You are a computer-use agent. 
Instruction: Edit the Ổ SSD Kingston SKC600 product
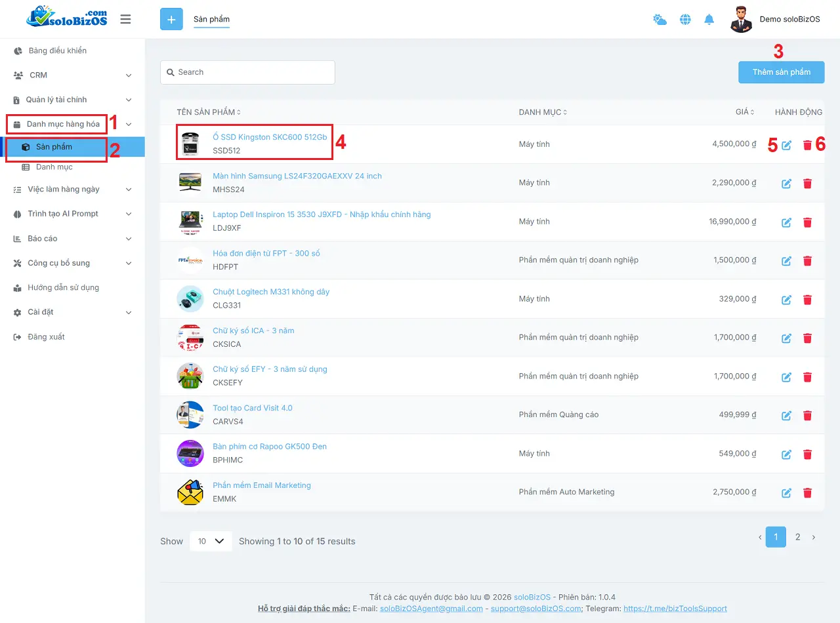pos(786,145)
